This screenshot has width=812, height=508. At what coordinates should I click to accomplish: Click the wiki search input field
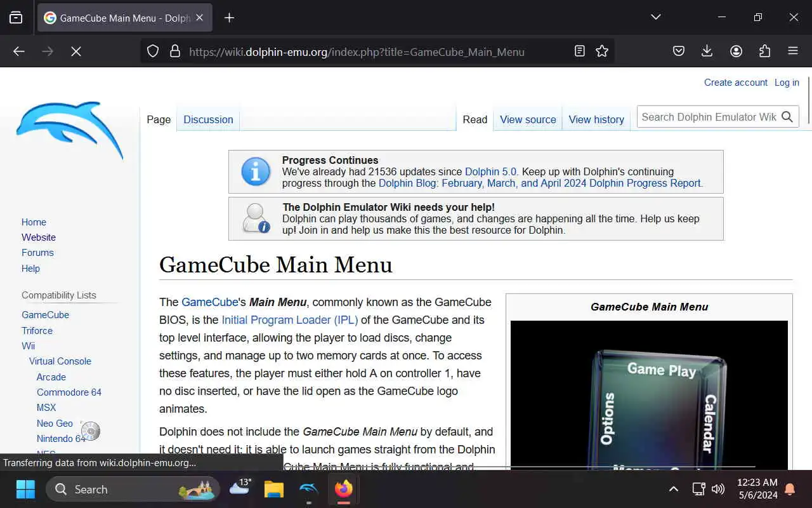tap(708, 117)
